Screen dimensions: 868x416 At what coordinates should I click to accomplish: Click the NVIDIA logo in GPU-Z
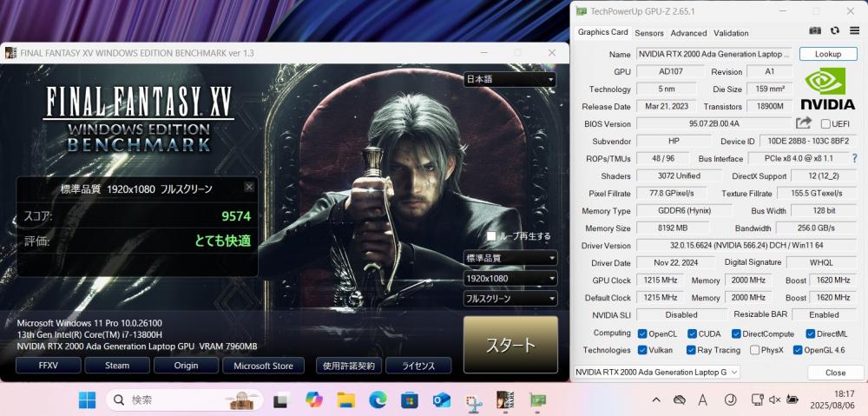click(x=828, y=88)
